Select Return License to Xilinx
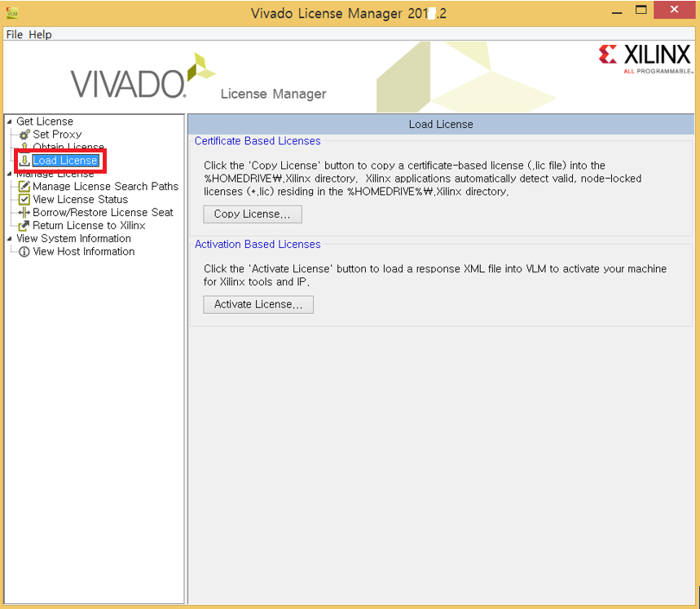 click(x=89, y=226)
